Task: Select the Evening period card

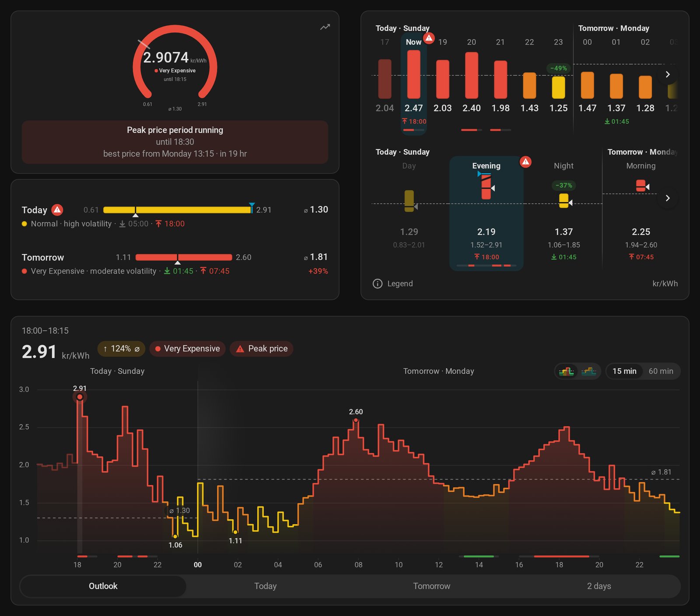Action: click(486, 213)
